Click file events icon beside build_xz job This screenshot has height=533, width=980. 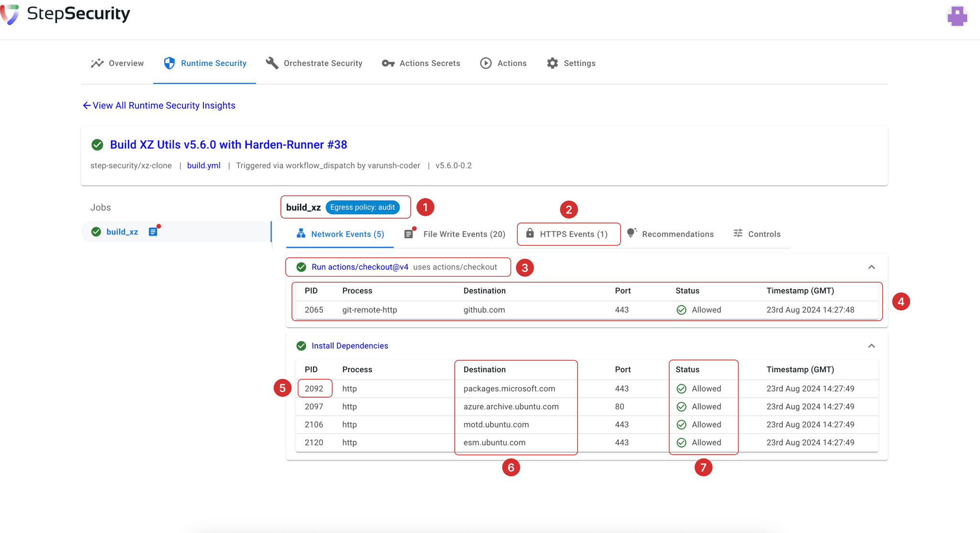tap(153, 232)
